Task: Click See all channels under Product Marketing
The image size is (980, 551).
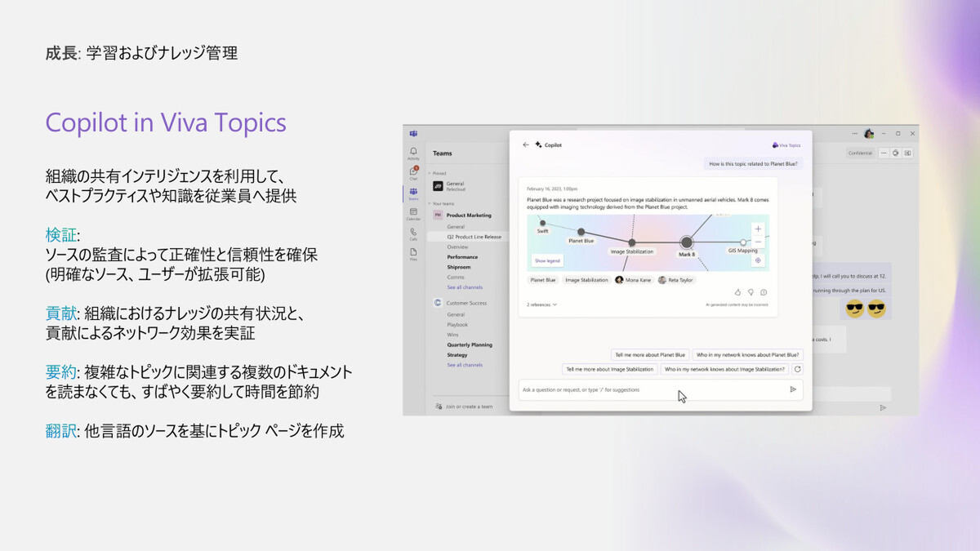Action: coord(465,287)
